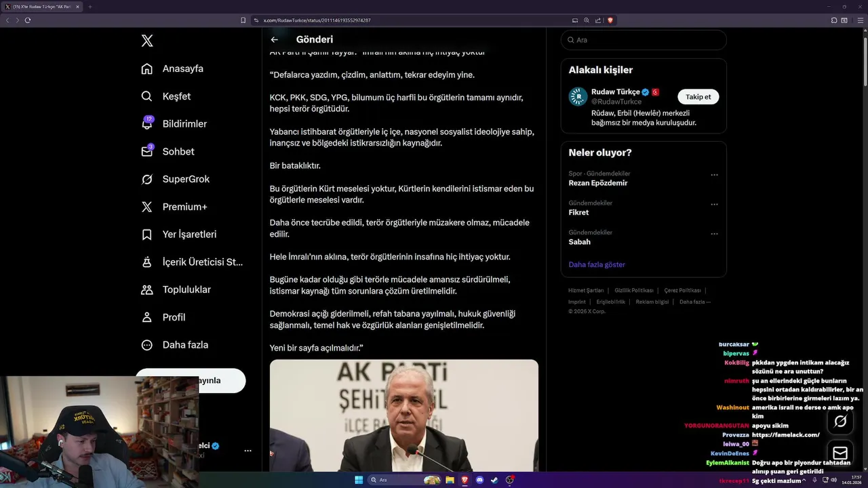Open Reklam bilgisi footer link

tap(652, 302)
